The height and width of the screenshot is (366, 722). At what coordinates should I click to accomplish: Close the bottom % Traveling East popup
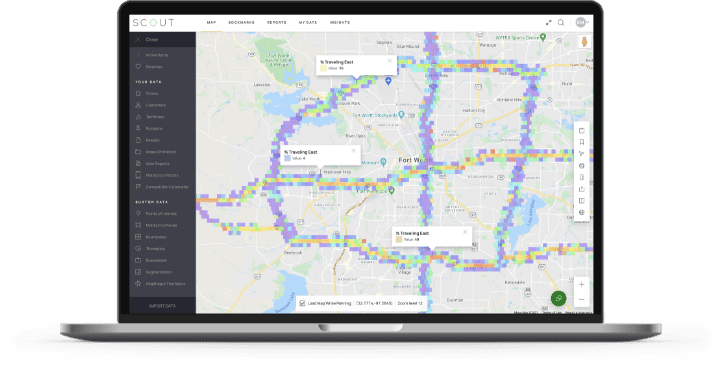point(465,232)
